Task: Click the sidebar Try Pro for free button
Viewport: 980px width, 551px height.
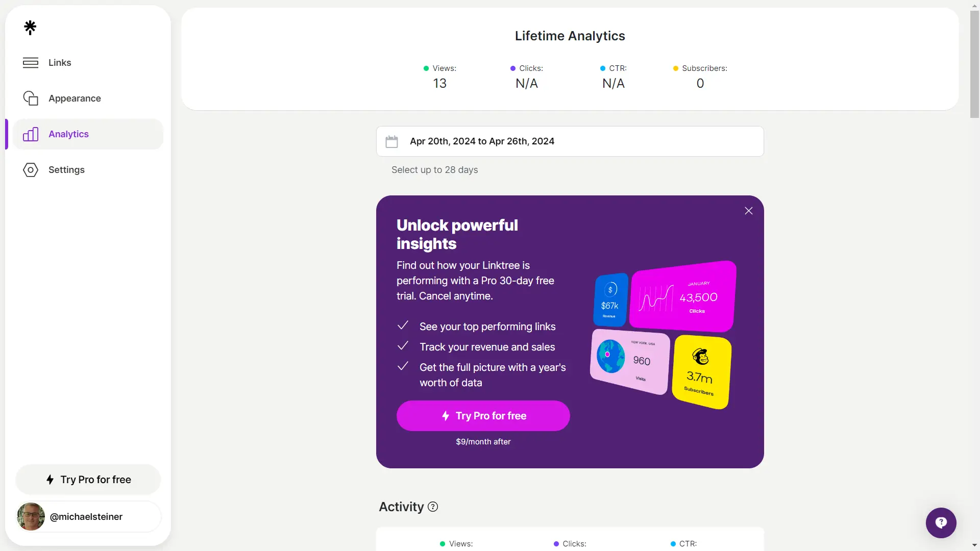Action: coord(88,479)
